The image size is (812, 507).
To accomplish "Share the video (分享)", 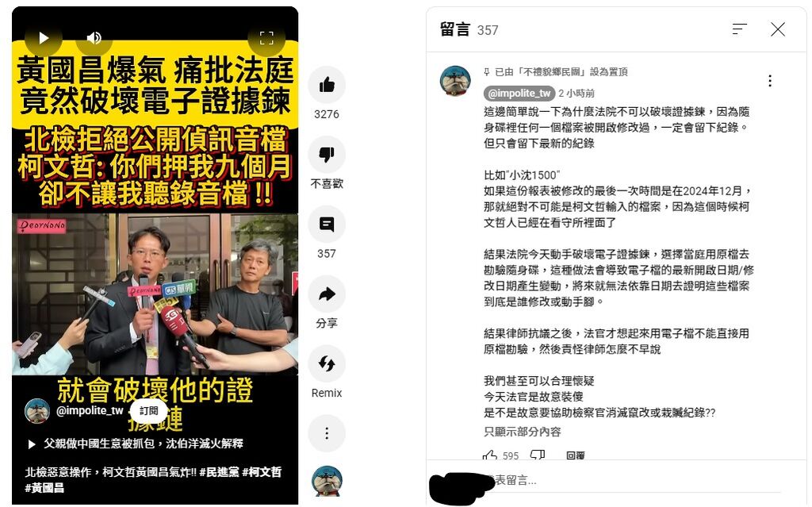I will pos(327,294).
